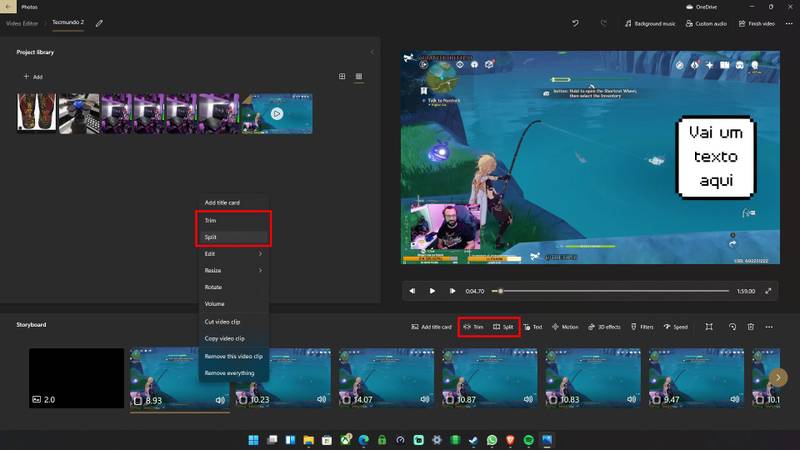Switch library to medium grid view
Screen dimensions: 800x450
tap(342, 76)
